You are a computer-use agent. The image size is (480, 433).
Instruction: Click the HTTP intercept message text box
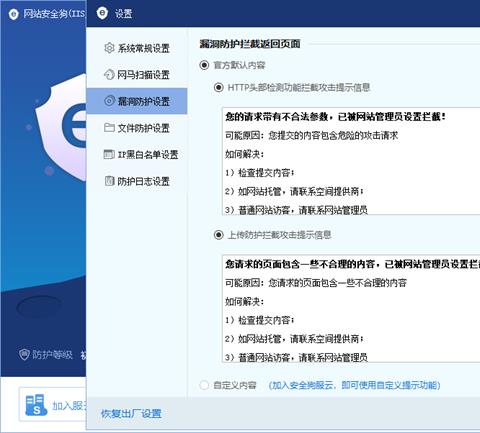(351, 161)
